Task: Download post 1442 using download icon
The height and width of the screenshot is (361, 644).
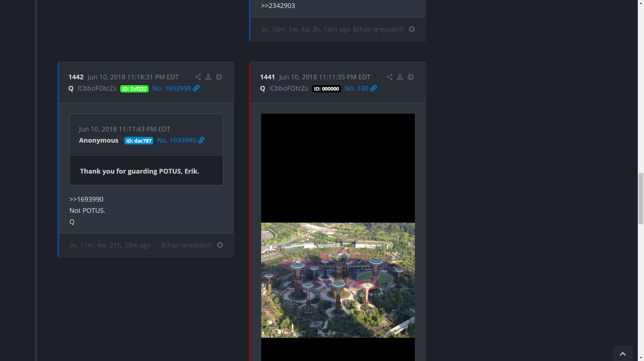Action: [208, 77]
